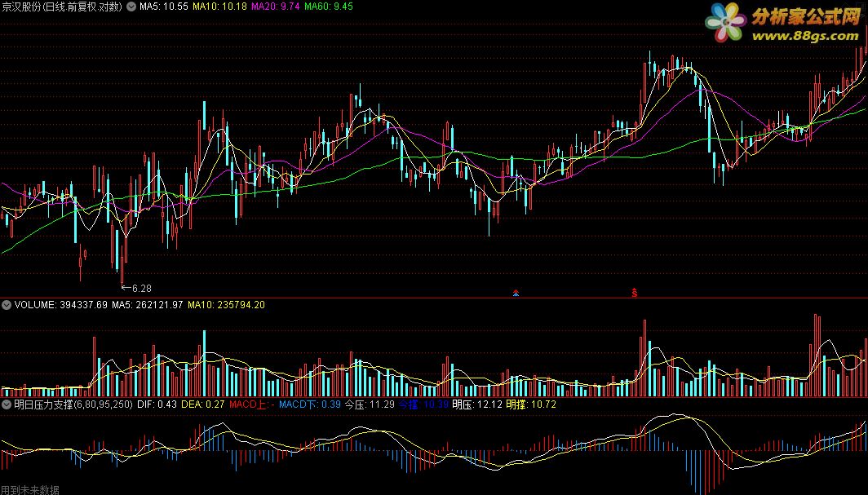868x495 pixels.
Task: Click the 明压: 12.12 value
Action: tap(477, 404)
